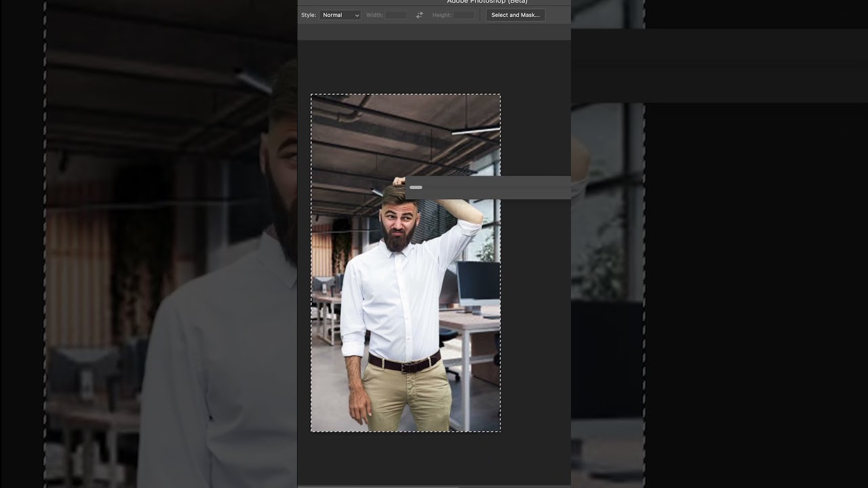Click the Select and Mask button
Screen dimensions: 868x488
pyautogui.click(x=515, y=15)
